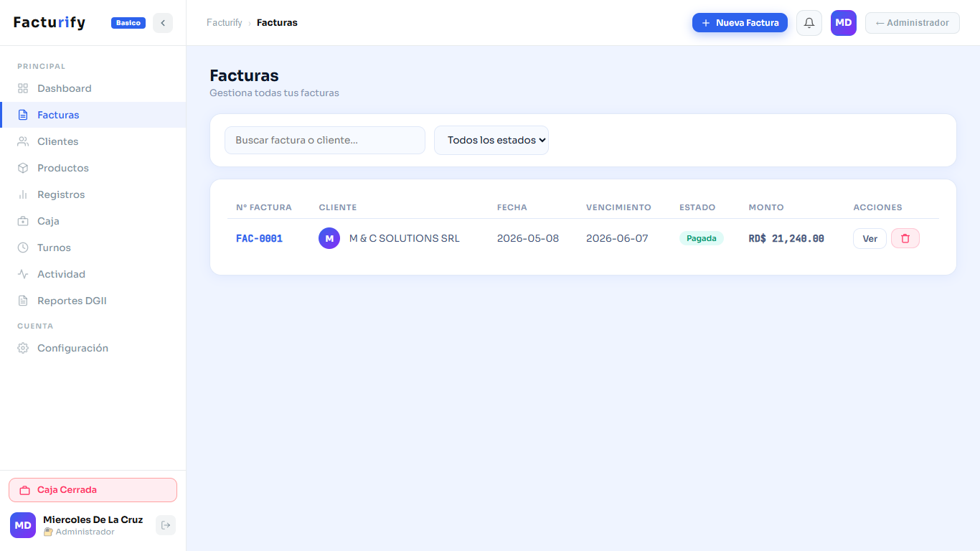Click the Basico plan badge
The height and width of the screenshot is (551, 980).
point(128,23)
